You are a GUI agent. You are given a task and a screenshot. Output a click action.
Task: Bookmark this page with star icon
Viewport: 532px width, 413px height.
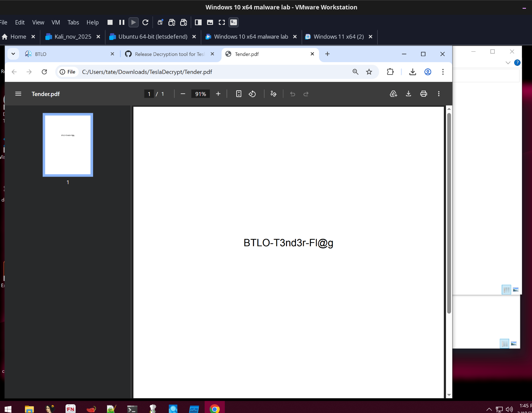369,72
